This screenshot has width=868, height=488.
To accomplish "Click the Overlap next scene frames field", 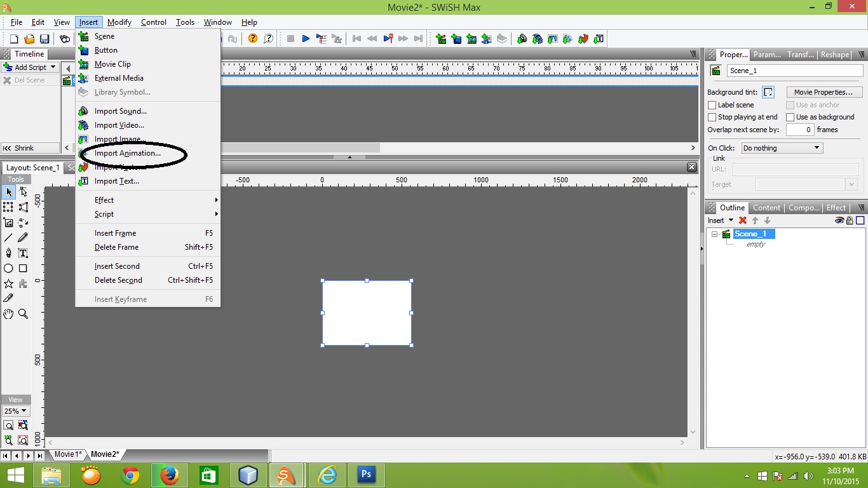I will tap(800, 130).
